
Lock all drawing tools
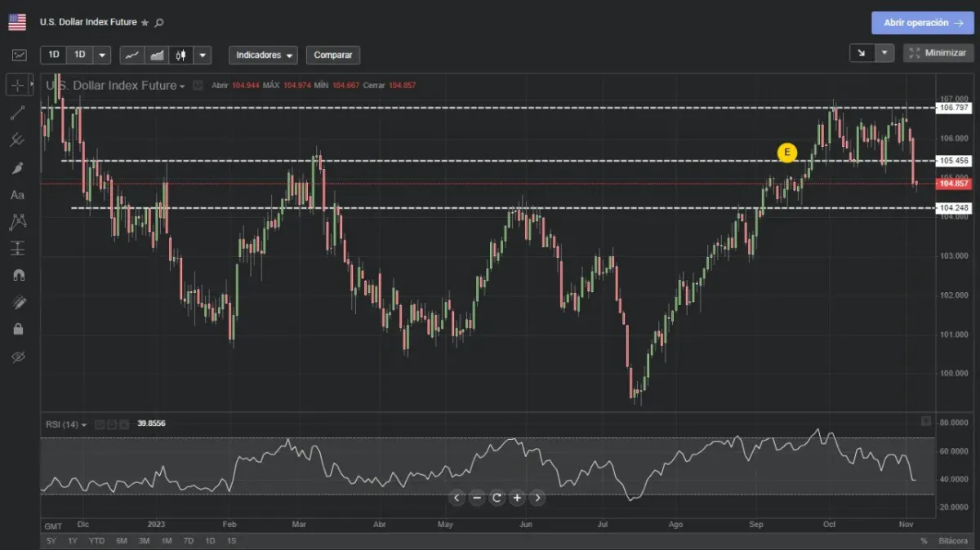pos(18,330)
